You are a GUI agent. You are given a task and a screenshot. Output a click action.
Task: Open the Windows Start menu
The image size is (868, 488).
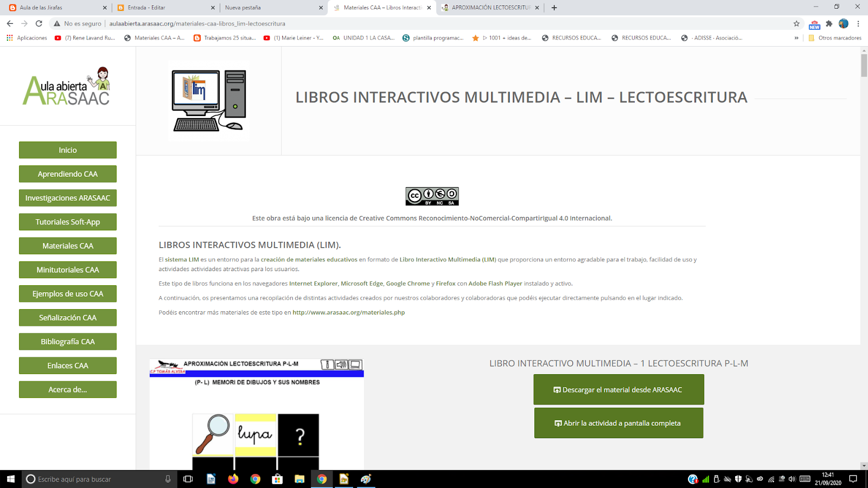point(10,479)
